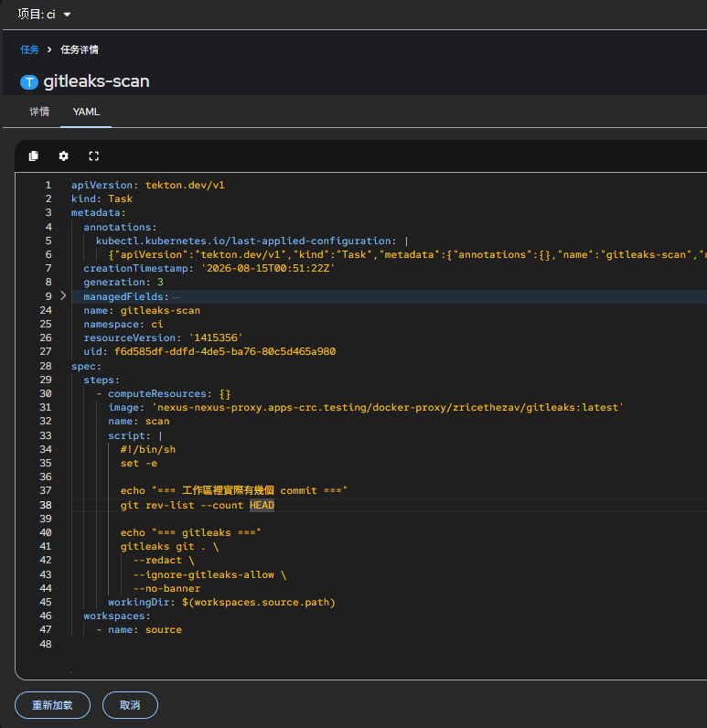The width and height of the screenshot is (707, 728).
Task: Click the creationTimestamp value '2026-08-15T00:51:22Z'
Action: pos(268,268)
